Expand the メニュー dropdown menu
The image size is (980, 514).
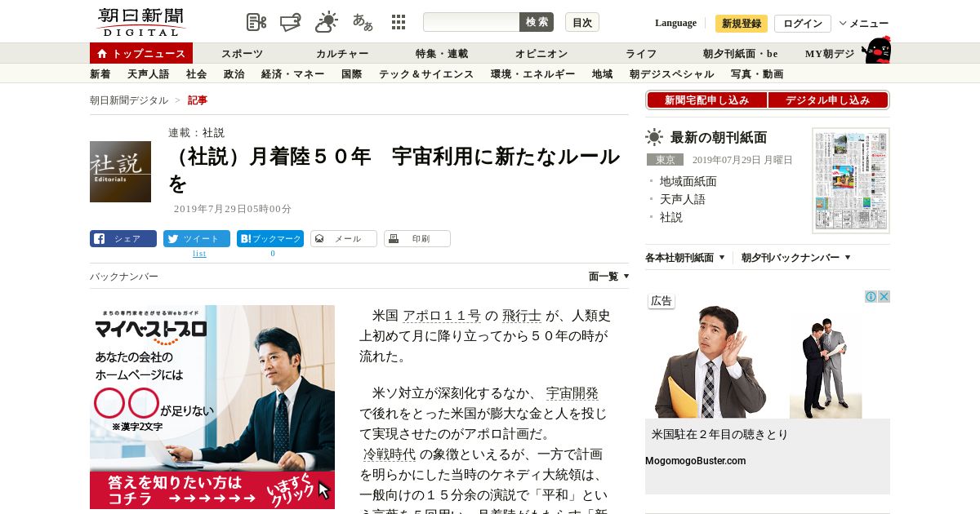(x=864, y=24)
